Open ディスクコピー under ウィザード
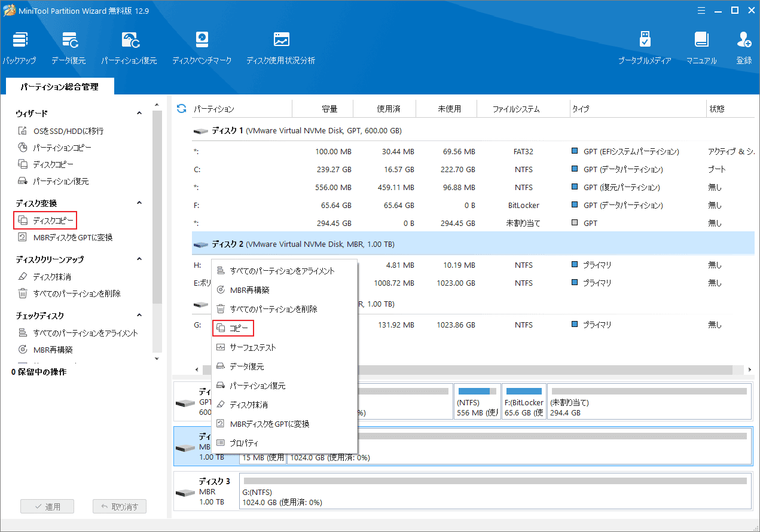Screen dimensions: 760x532 [x=46, y=164]
